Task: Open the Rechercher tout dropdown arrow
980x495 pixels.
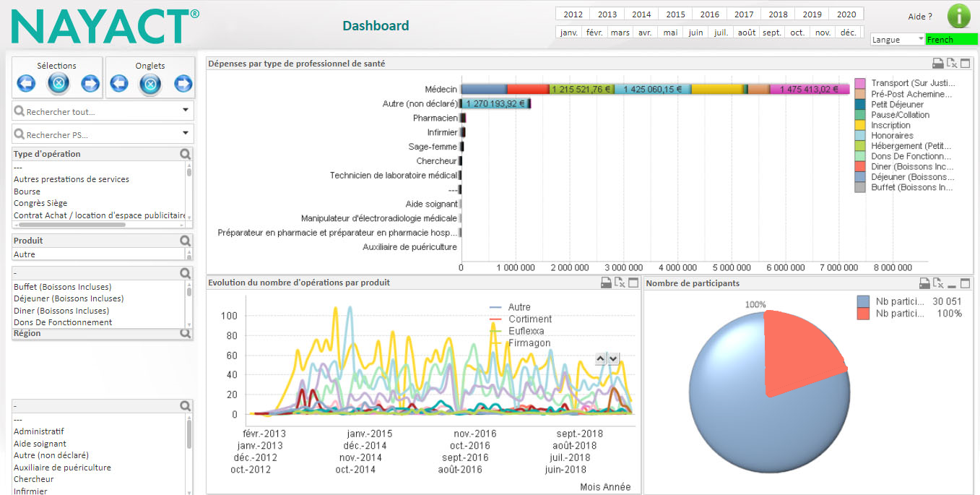Action: point(186,111)
